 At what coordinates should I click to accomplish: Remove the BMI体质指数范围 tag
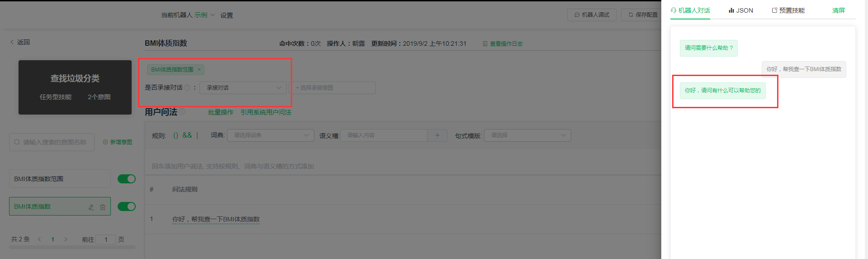click(x=199, y=69)
